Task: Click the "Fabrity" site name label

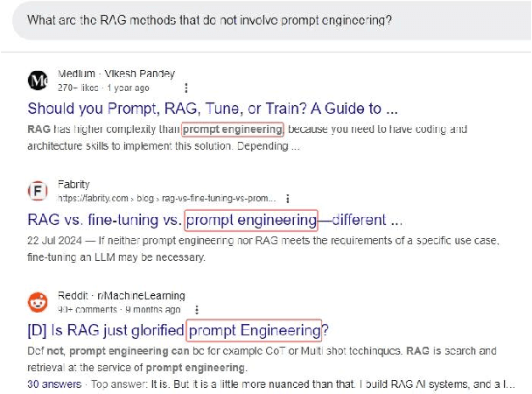Action: pyautogui.click(x=73, y=185)
